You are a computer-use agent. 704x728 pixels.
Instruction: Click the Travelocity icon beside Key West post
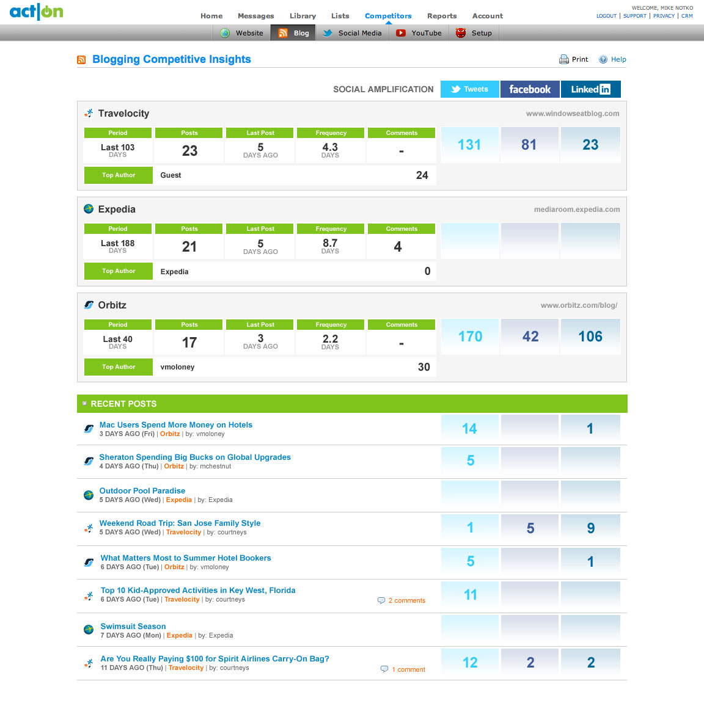coord(89,595)
